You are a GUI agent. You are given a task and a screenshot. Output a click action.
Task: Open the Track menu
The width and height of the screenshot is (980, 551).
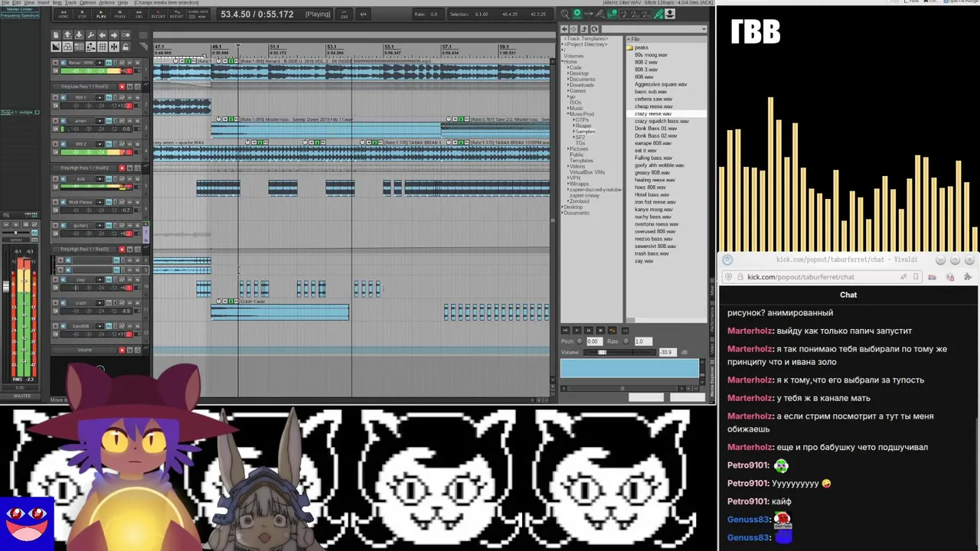[x=70, y=2]
